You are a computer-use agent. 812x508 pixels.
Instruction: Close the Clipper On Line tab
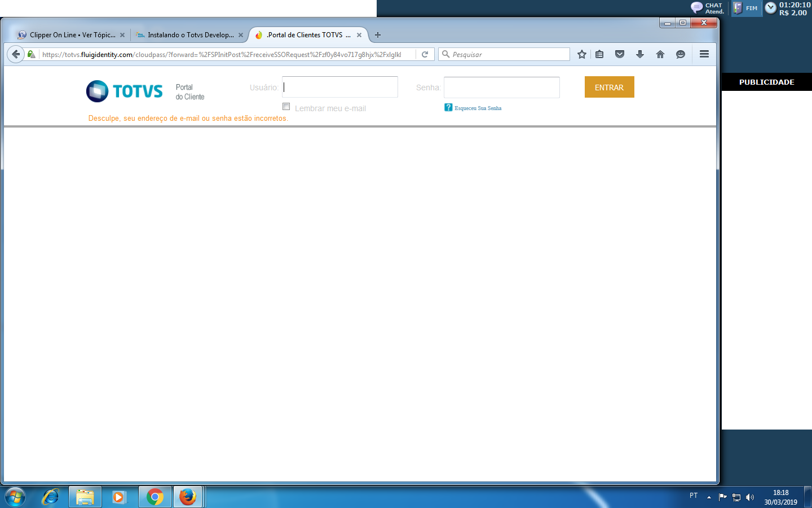(x=122, y=35)
